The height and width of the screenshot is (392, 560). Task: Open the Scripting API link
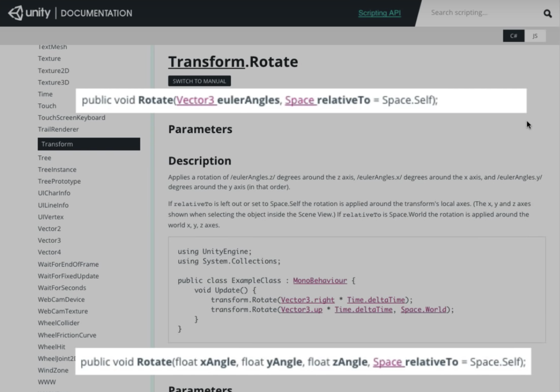pos(380,13)
